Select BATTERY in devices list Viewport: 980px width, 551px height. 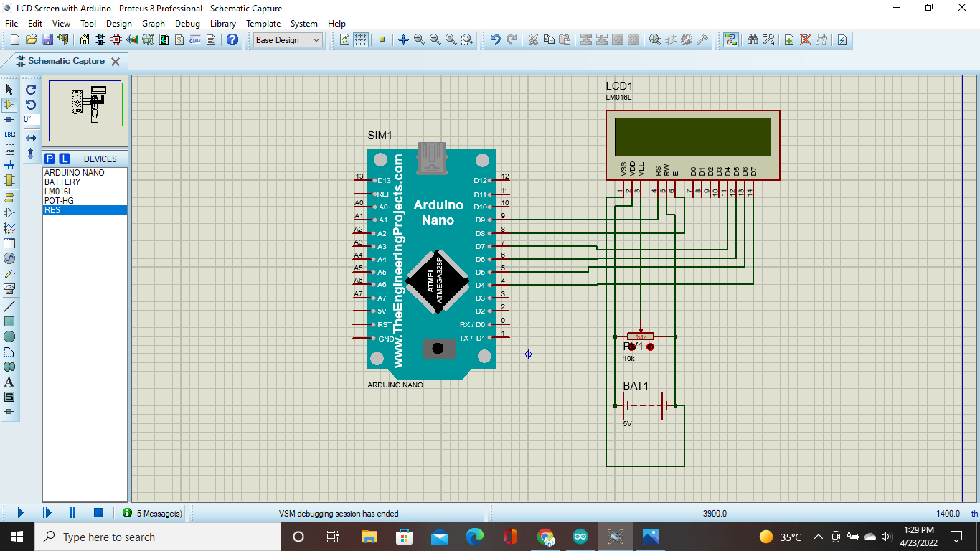(x=85, y=182)
